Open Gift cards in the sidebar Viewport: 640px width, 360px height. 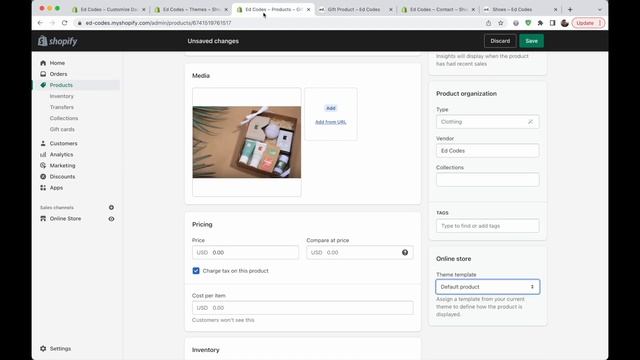tap(62, 129)
